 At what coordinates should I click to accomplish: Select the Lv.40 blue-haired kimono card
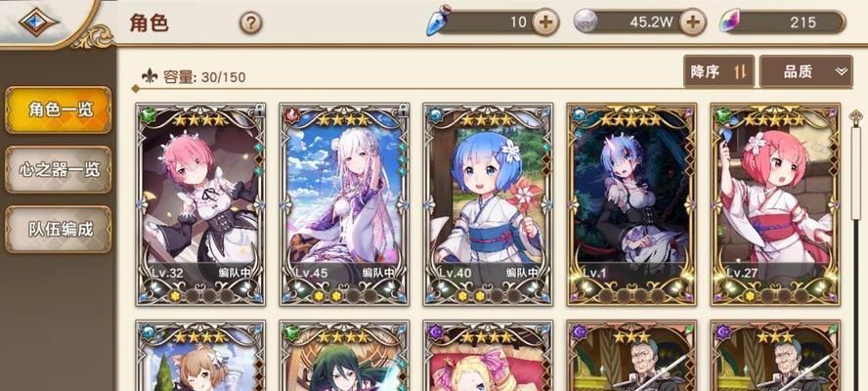point(487,203)
